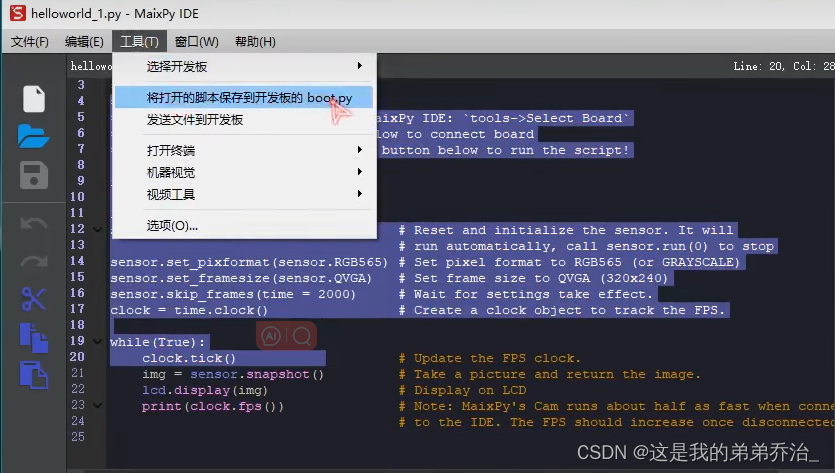Image resolution: width=835 pixels, height=473 pixels.
Task: Collapse code fold arrow at line 12
Action: pyautogui.click(x=97, y=230)
